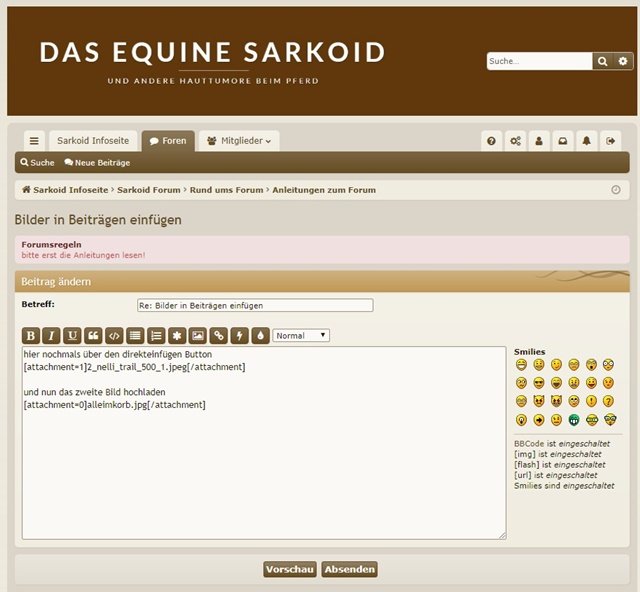Image resolution: width=640 pixels, height=592 pixels.
Task: Submit post with Absenden button
Action: tap(350, 569)
